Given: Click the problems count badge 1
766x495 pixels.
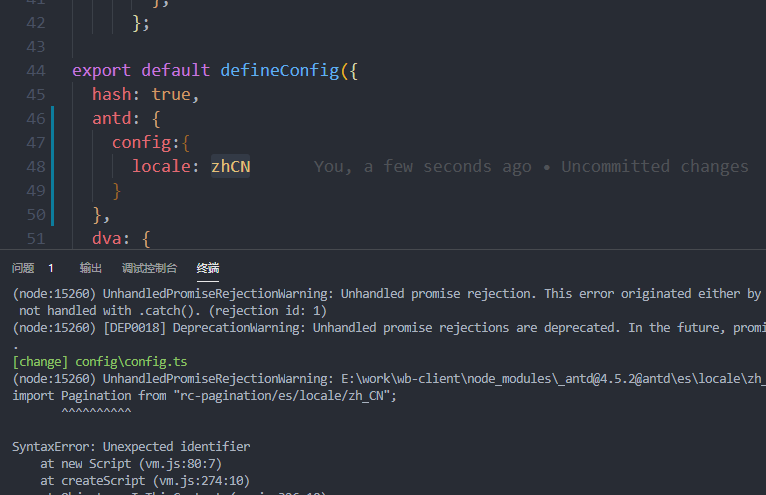Looking at the screenshot, I should (x=51, y=268).
